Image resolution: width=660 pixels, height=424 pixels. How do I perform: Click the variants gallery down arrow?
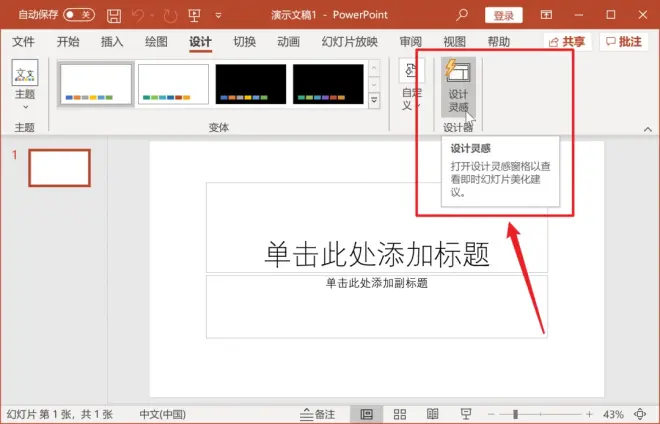(x=374, y=84)
